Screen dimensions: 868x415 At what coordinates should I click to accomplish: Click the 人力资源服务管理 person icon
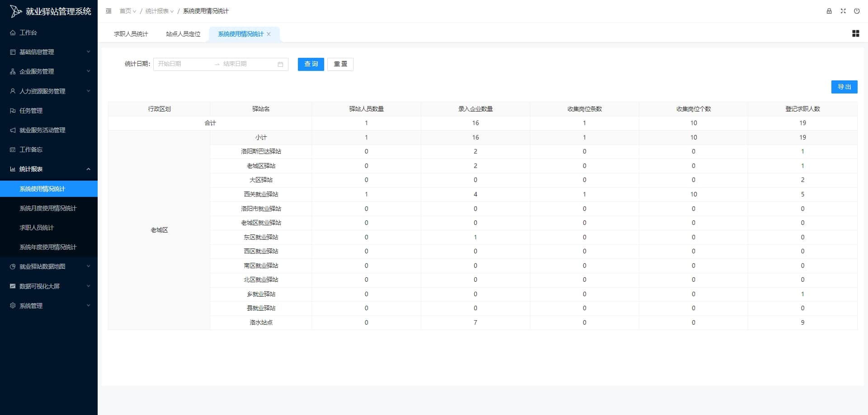13,91
